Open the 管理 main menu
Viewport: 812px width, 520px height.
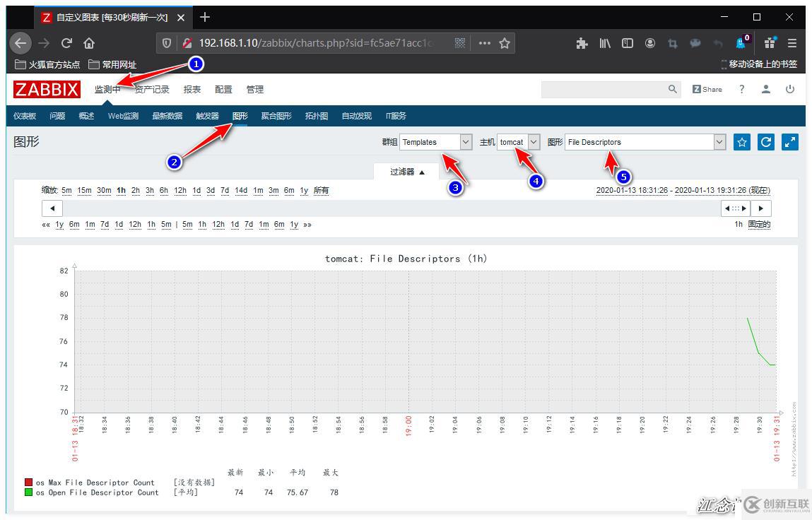(255, 89)
